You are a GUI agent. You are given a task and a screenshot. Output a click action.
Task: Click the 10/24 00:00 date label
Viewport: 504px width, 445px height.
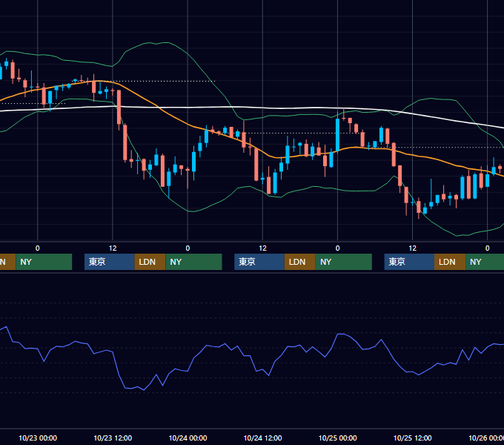point(188,438)
